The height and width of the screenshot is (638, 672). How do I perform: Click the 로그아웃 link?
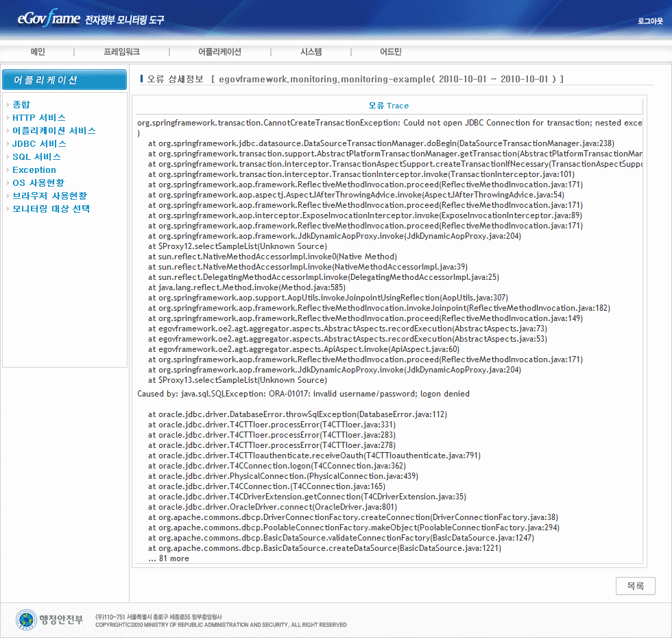tap(650, 21)
